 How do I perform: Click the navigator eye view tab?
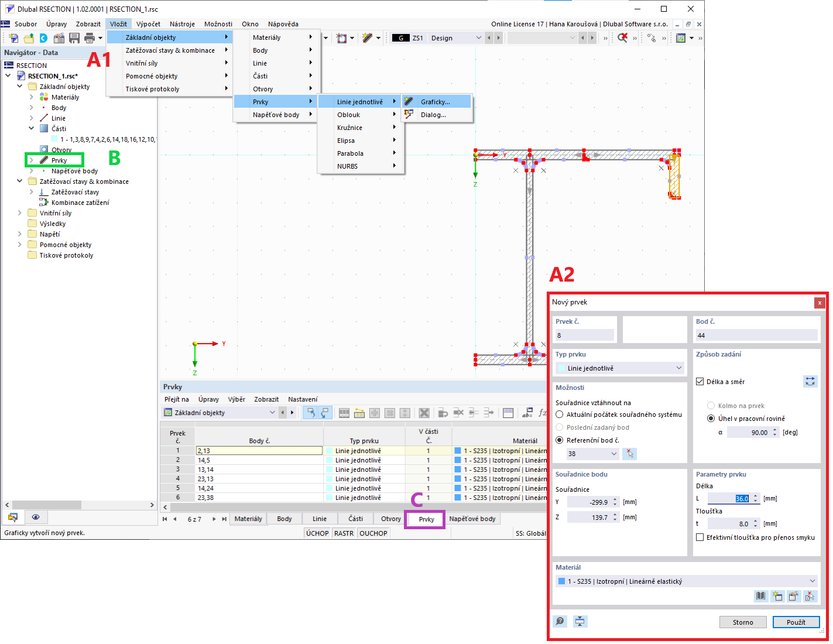[36, 517]
